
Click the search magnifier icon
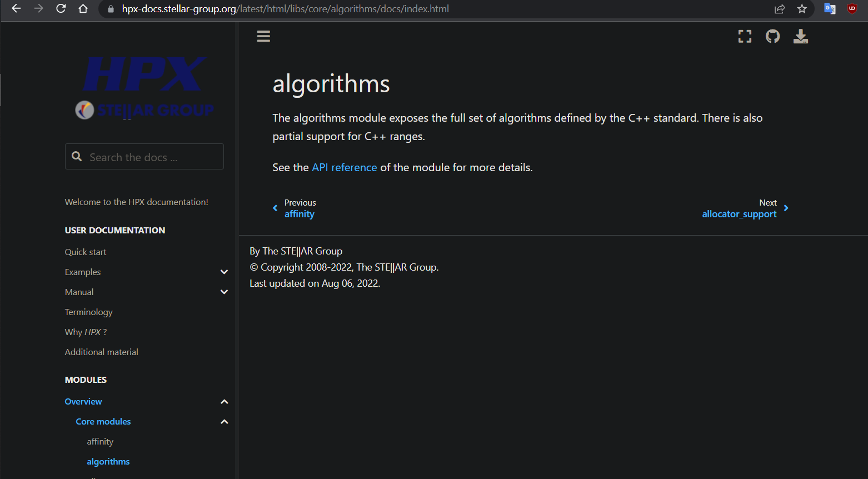pyautogui.click(x=77, y=156)
